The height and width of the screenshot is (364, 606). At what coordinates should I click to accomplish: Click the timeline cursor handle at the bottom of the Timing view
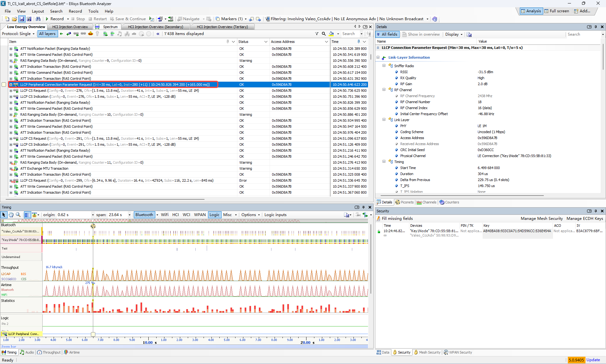tap(93, 334)
